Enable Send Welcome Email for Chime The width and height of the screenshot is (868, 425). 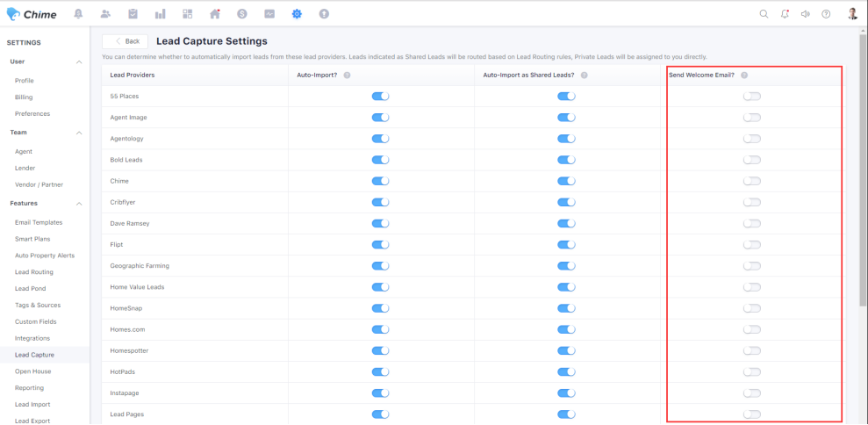(751, 181)
